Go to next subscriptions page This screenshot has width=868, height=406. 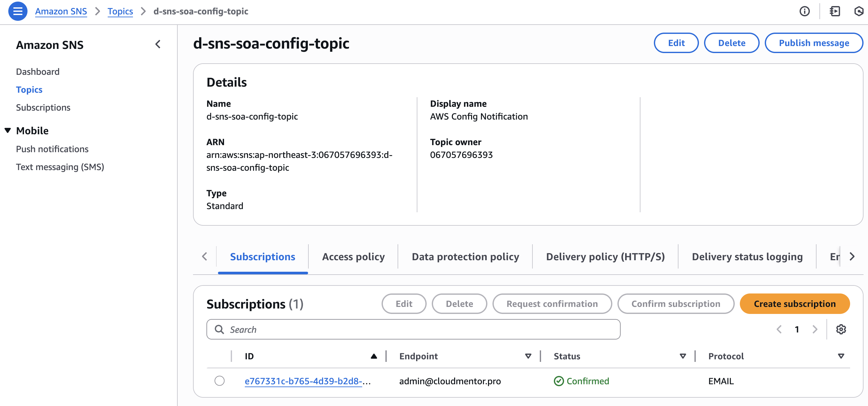click(815, 329)
